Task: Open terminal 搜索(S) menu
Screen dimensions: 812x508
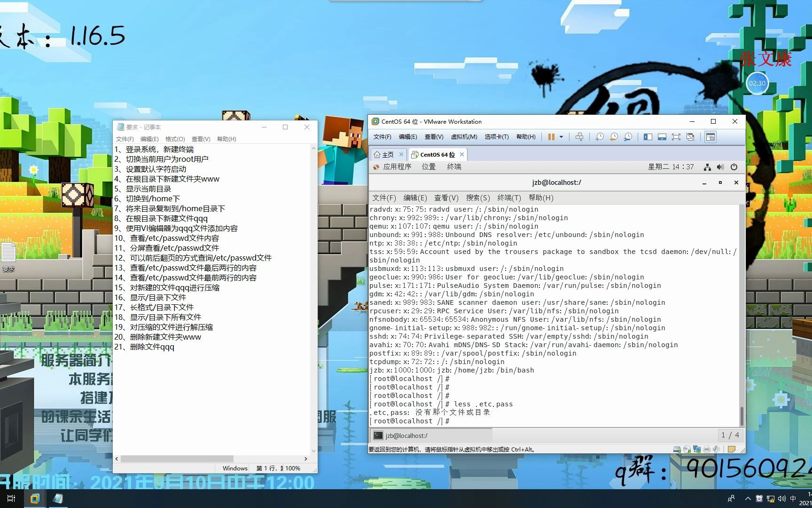Action: point(478,198)
